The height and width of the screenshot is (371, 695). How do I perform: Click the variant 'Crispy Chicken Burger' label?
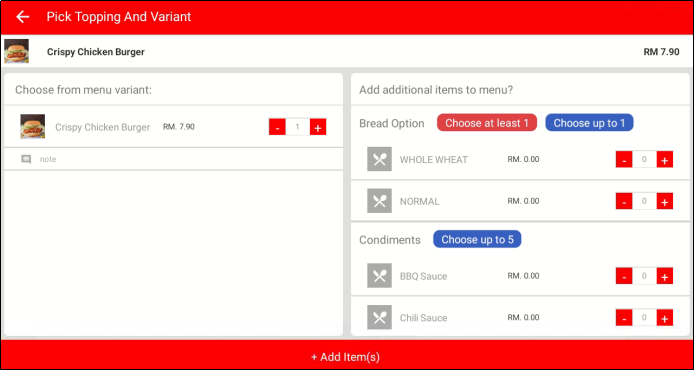(102, 127)
